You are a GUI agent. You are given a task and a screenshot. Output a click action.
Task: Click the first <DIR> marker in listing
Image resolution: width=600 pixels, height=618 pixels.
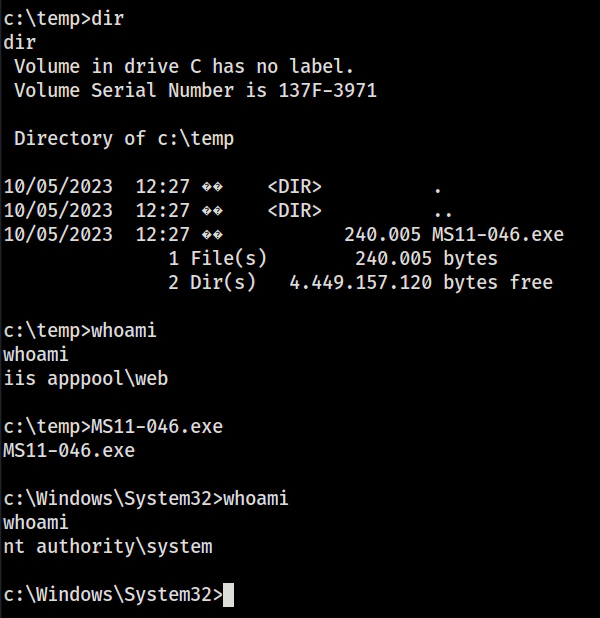[294, 187]
